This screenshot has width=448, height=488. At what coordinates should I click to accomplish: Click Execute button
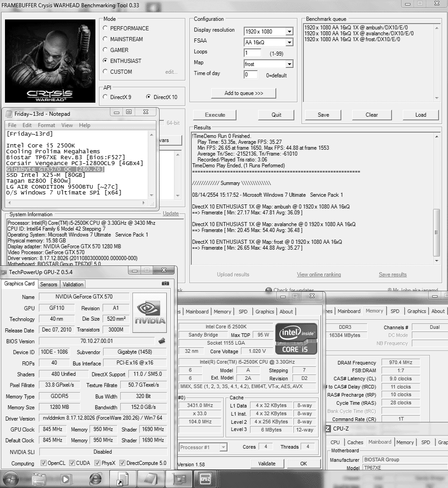(215, 115)
